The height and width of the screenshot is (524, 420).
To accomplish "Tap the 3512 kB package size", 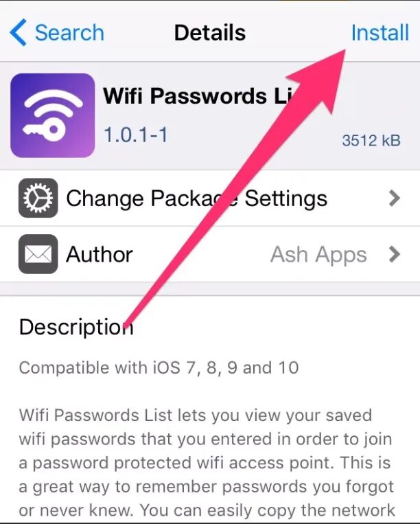I will [x=371, y=140].
